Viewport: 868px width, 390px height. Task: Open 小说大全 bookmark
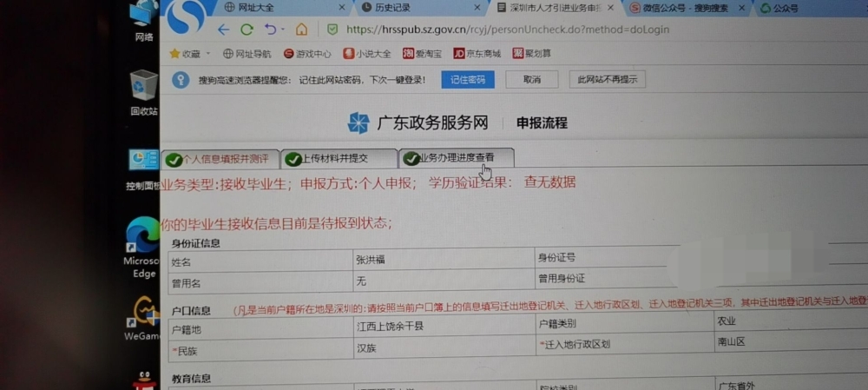coord(366,54)
